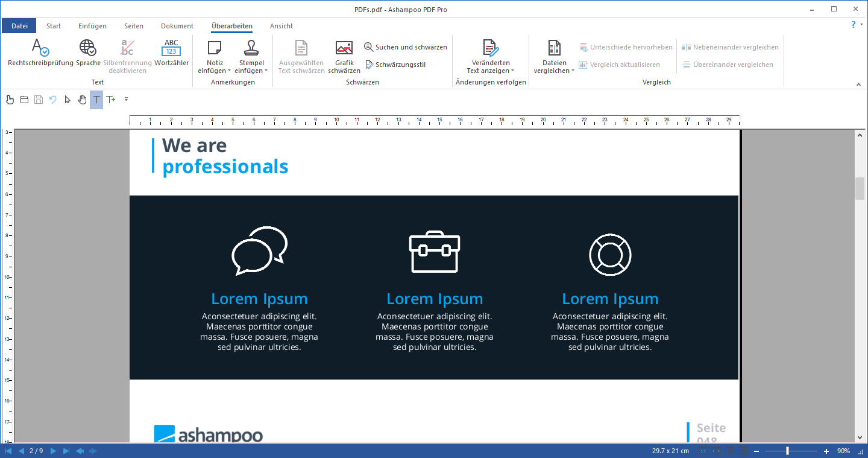Toggle the text edit (T) tool
Image resolution: width=868 pixels, height=458 pixels.
coord(96,100)
